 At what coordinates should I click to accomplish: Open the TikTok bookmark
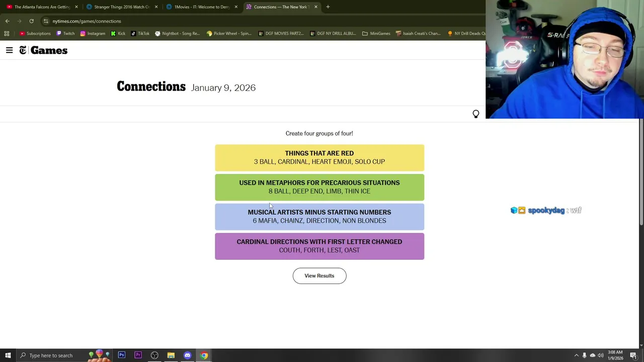point(140,34)
